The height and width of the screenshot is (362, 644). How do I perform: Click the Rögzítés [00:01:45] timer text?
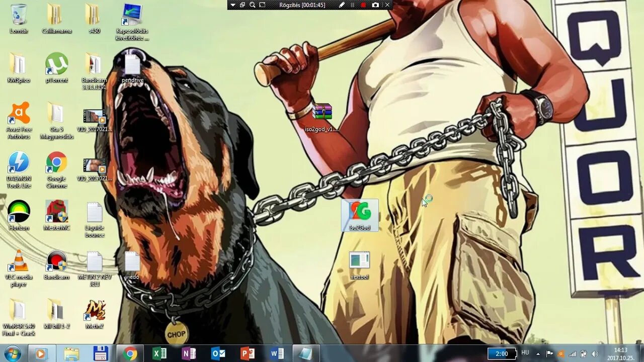[x=302, y=5]
